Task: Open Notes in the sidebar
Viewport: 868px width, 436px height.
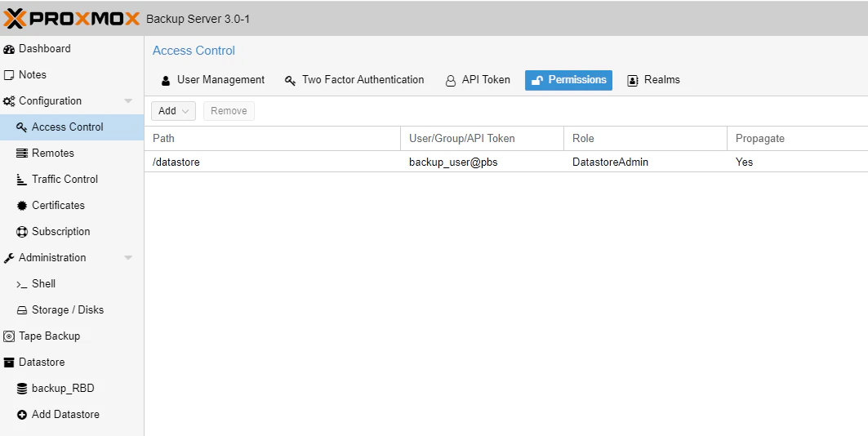Action: click(72, 74)
